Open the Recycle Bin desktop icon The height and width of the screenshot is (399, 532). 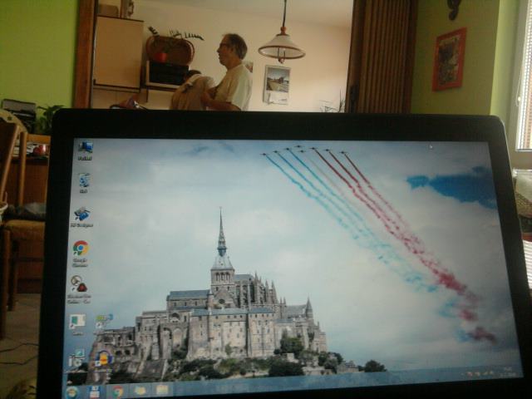pos(84,183)
